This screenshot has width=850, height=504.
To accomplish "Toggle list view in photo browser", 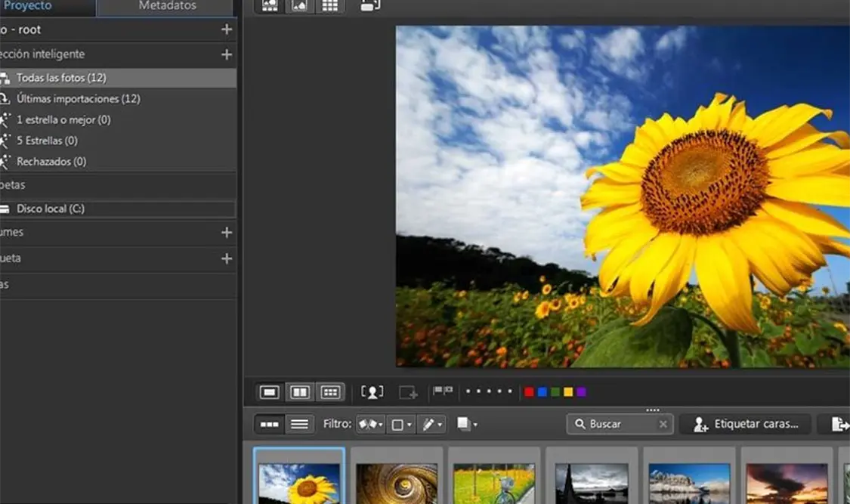I will pos(299,424).
